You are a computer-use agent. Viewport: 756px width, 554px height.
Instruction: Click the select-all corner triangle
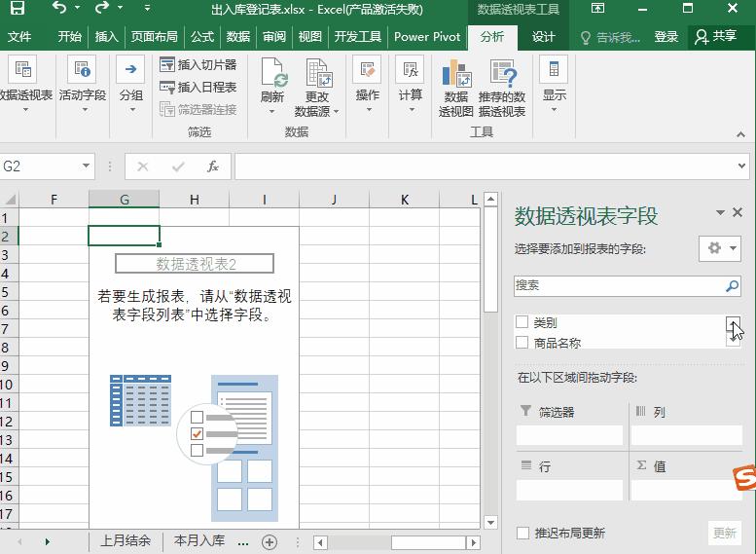(x=10, y=200)
